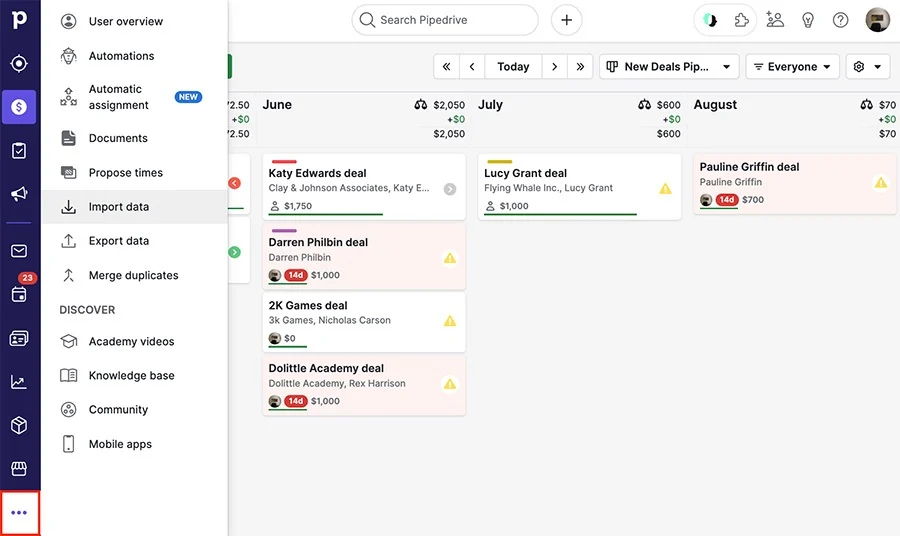The image size is (900, 536).
Task: Click the More three-dots icon
Action: point(19,512)
